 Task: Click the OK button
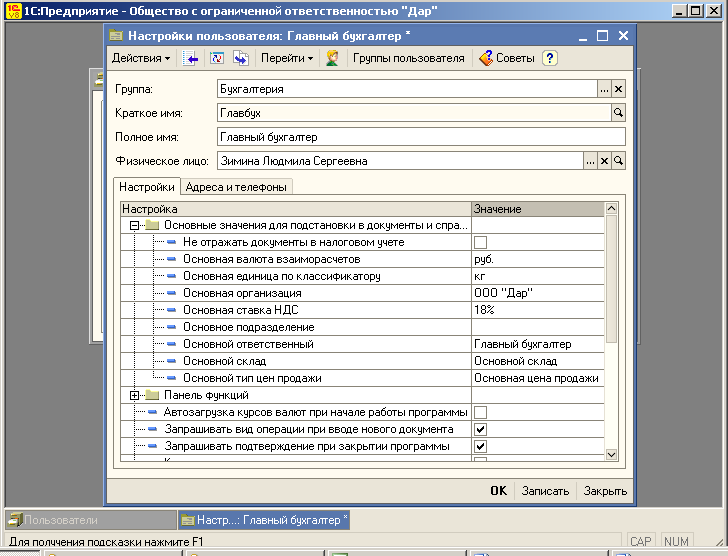point(499,491)
